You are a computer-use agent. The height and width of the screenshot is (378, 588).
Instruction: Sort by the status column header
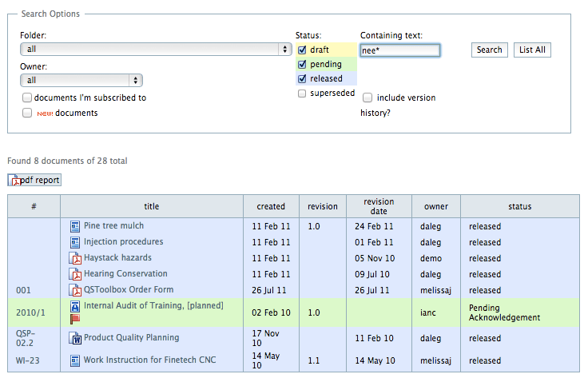(x=520, y=207)
